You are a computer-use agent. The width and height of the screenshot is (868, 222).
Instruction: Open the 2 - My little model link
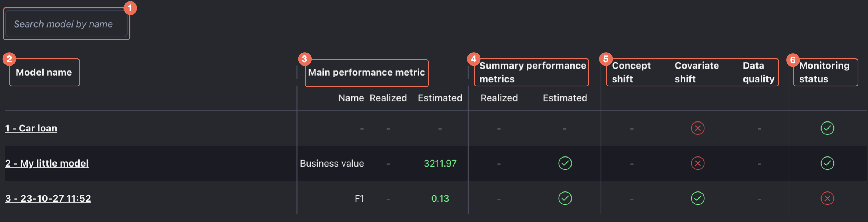coord(47,163)
